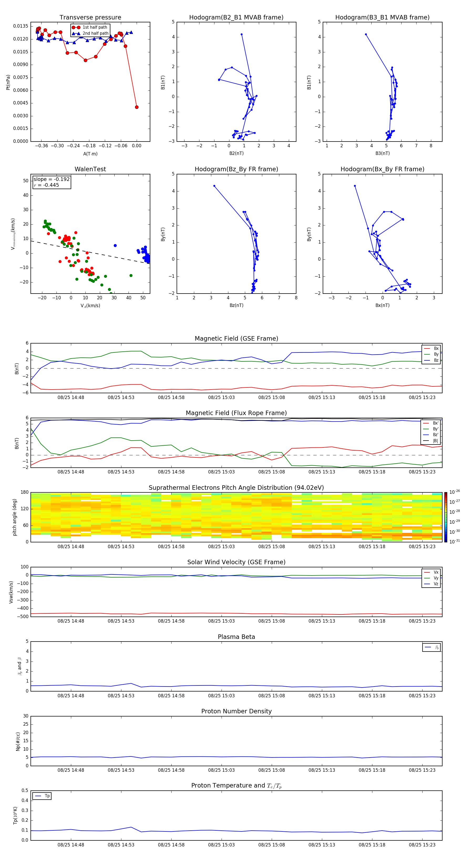Click the 'Magnetic Field (Flux Rope Frame)' title

(x=236, y=413)
